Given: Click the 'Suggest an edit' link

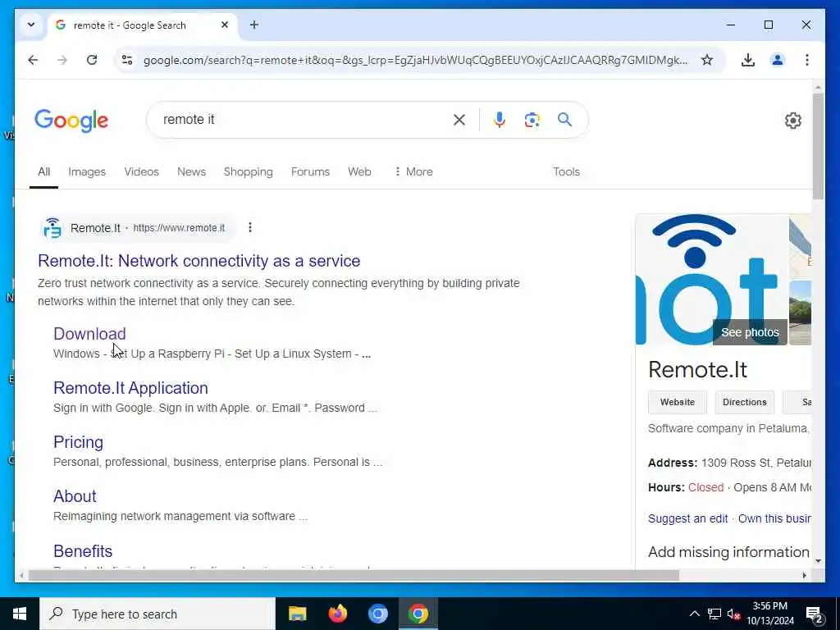Looking at the screenshot, I should (x=687, y=518).
